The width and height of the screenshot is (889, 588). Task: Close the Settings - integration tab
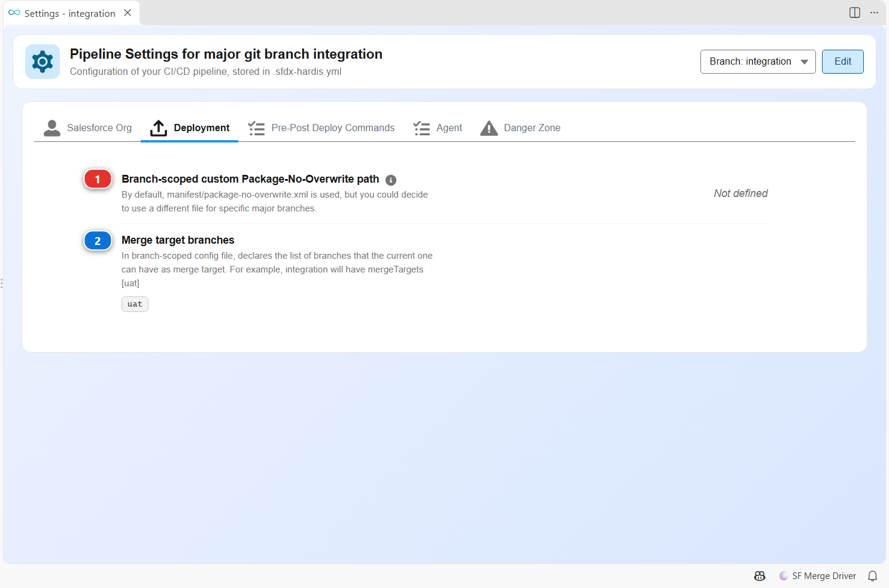pos(128,13)
